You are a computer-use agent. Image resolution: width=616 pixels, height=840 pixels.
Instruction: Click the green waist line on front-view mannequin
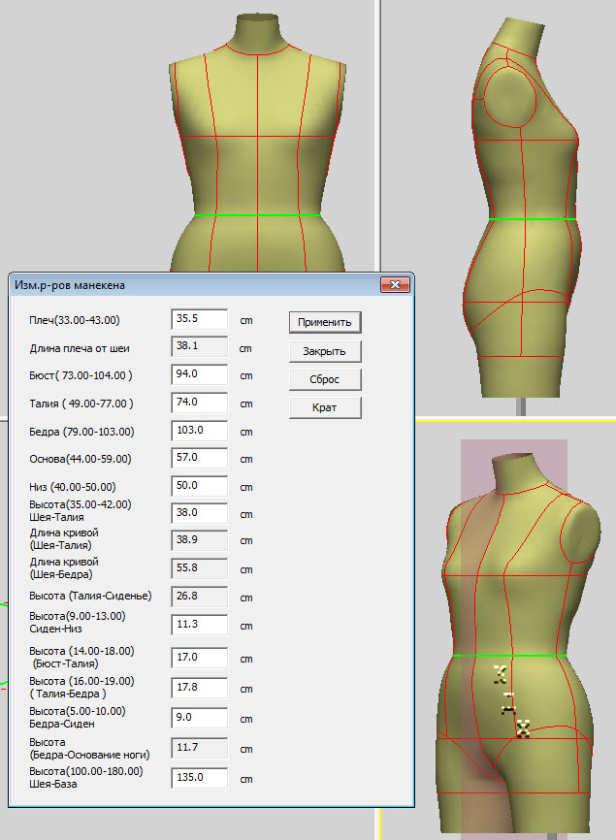point(257,215)
